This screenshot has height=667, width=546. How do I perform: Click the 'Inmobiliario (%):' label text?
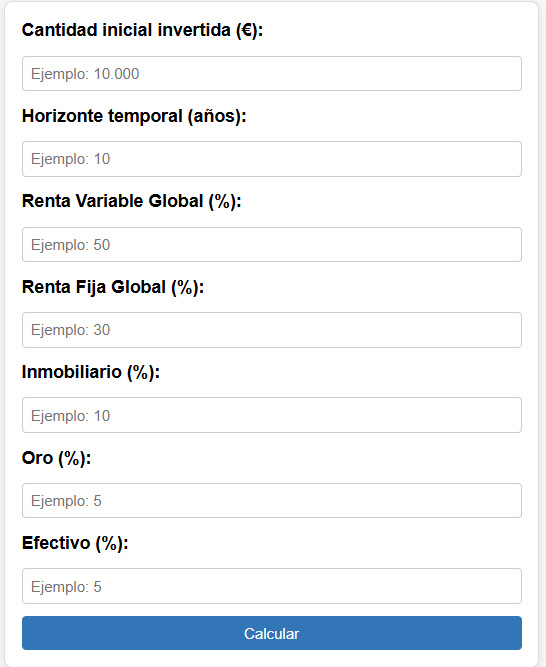point(91,372)
